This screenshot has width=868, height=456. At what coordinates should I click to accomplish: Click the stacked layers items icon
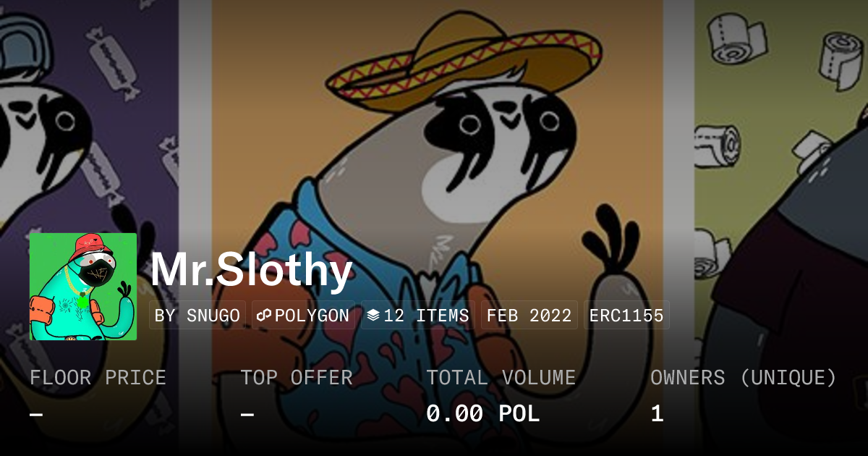point(373,316)
